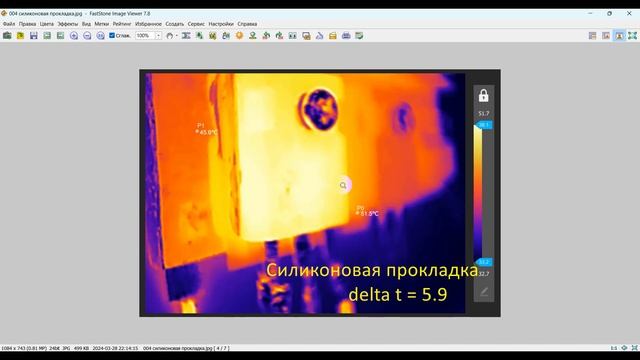This screenshot has width=640, height=360.
Task: Click status bar file size '499 KB'
Action: [x=81, y=349]
